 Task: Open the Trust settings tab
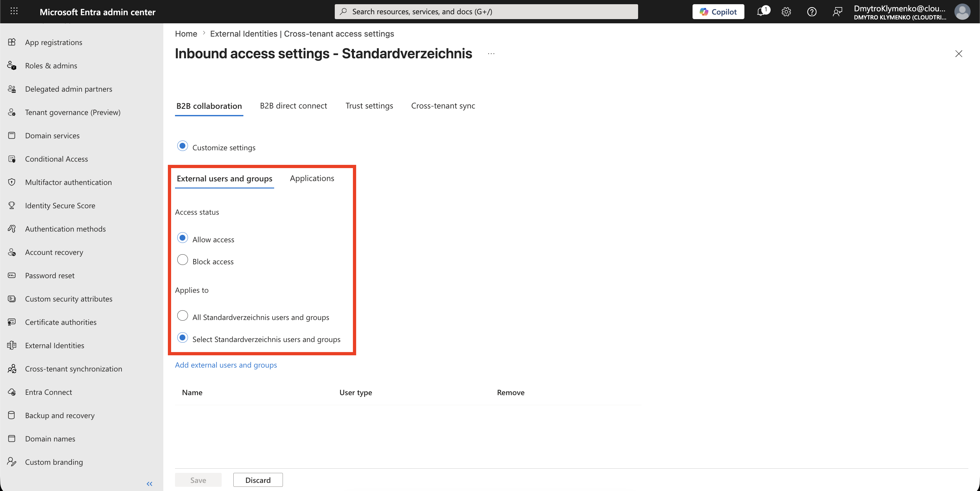(x=369, y=106)
